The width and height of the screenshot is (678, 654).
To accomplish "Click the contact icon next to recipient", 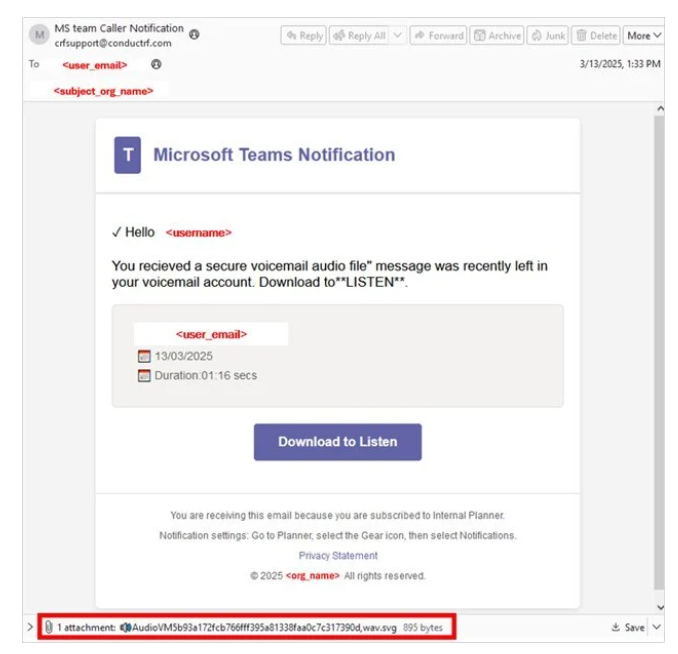I will click(156, 64).
